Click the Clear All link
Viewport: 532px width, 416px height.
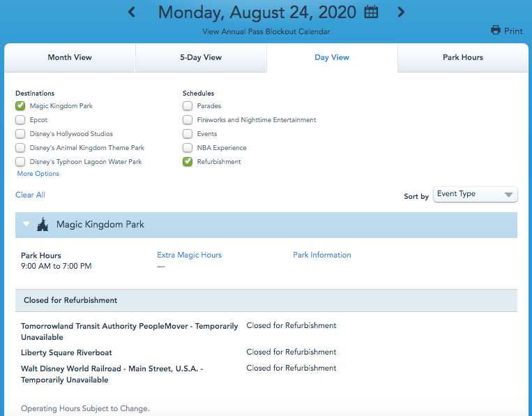[30, 195]
